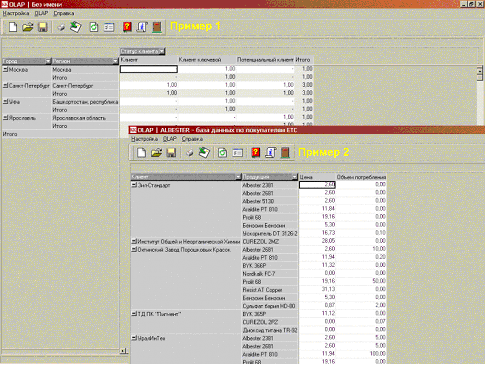Open the Настройка menu in the Без имени window
486x365 pixels.
tap(16, 13)
